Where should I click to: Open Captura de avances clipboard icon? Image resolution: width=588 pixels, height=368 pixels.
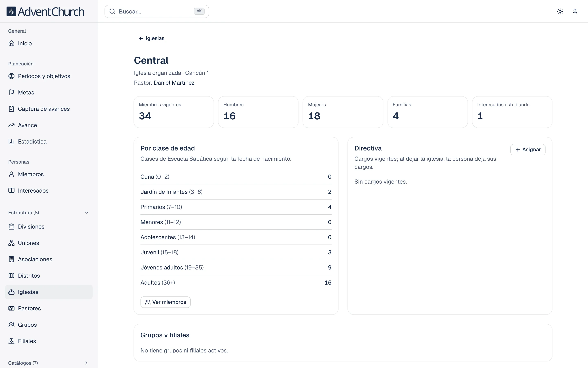11,109
